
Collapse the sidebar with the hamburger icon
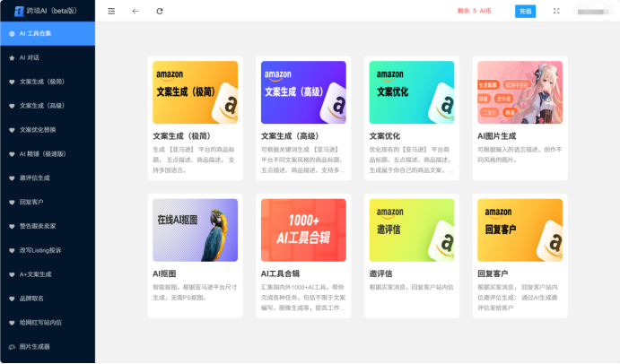[111, 11]
